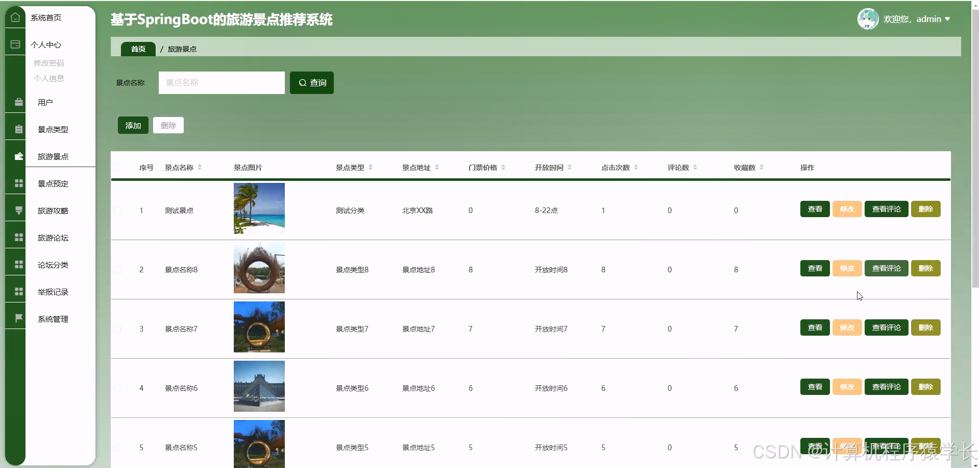Select 旅游论坛 in the sidebar menu

53,238
